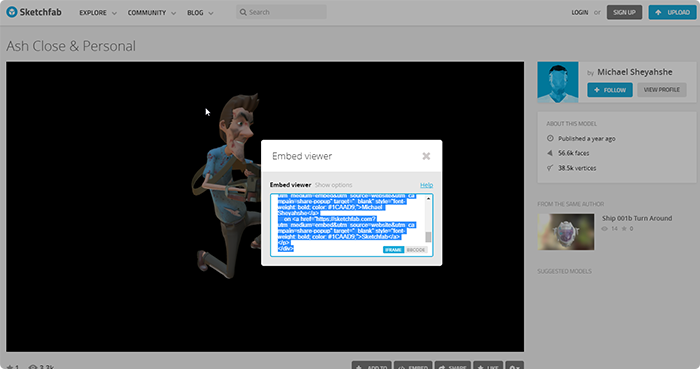Open the settings gear dropdown below viewer

(x=514, y=366)
